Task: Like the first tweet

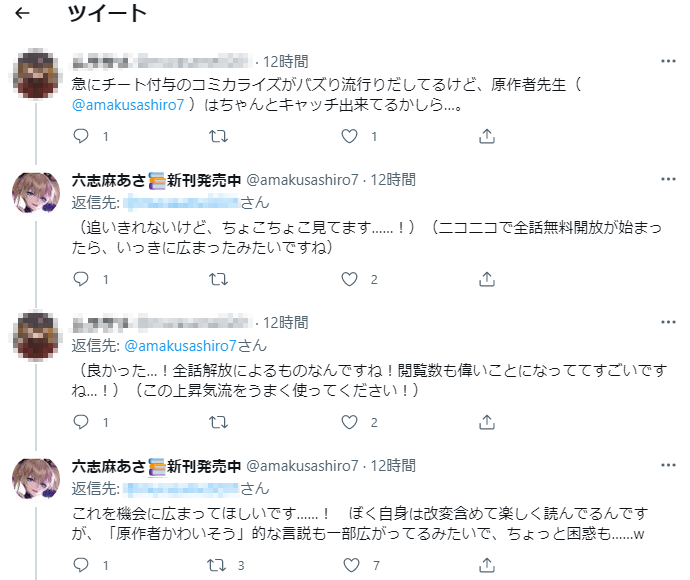Action: [x=349, y=136]
